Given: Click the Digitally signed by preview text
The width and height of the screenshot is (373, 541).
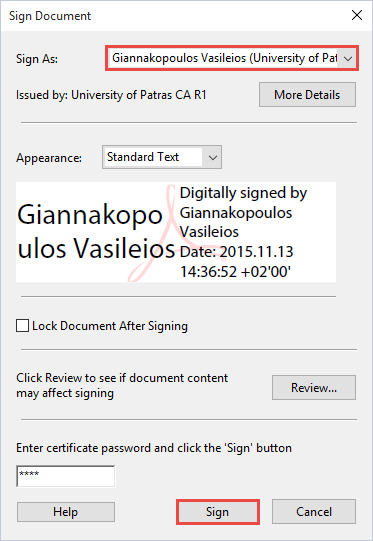Looking at the screenshot, I should pyautogui.click(x=243, y=193).
